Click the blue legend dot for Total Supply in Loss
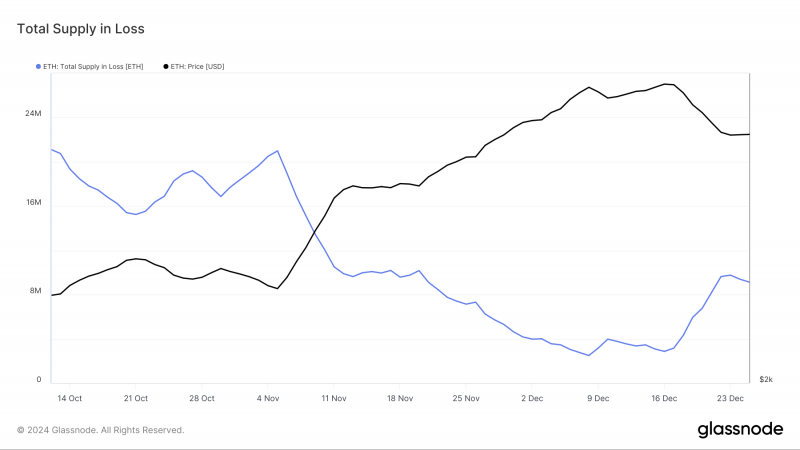 (38, 66)
